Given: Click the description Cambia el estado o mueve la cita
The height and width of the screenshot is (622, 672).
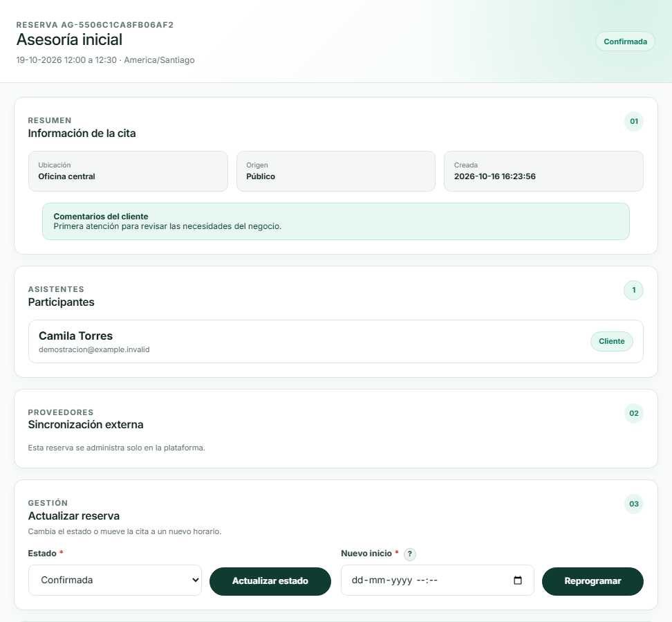Looking at the screenshot, I should click(124, 531).
